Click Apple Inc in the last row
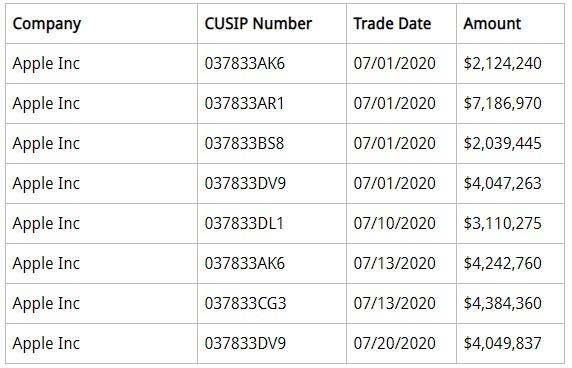Screen dimensions: 572x368 tap(46, 344)
